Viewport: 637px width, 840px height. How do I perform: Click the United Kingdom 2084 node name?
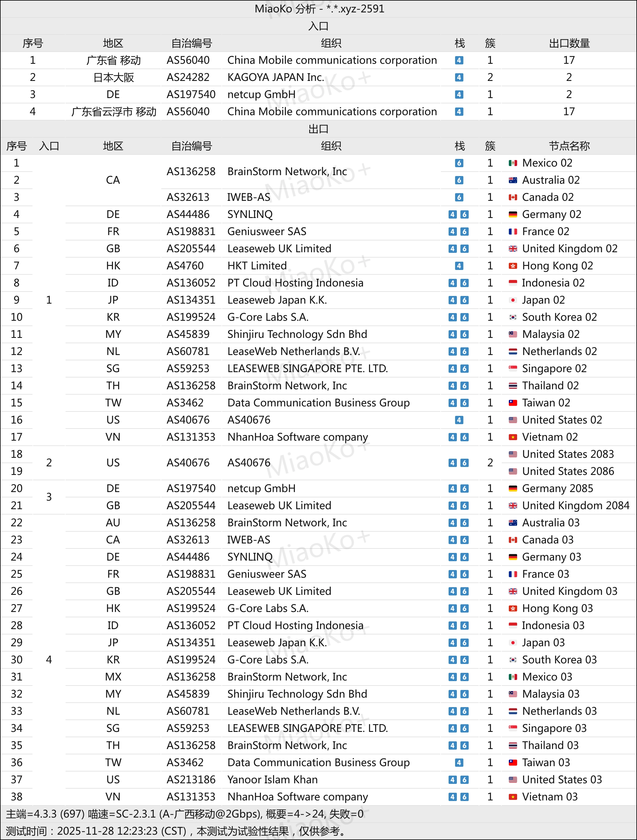point(576,505)
